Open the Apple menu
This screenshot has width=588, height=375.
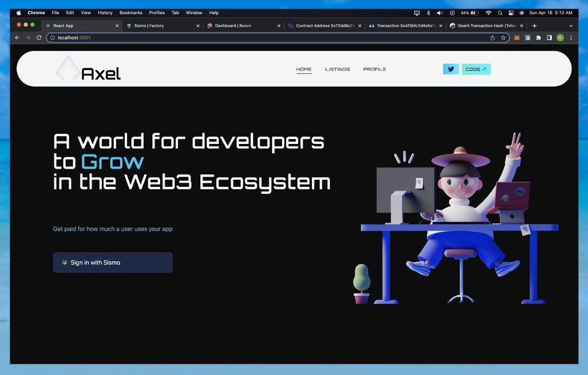click(19, 13)
